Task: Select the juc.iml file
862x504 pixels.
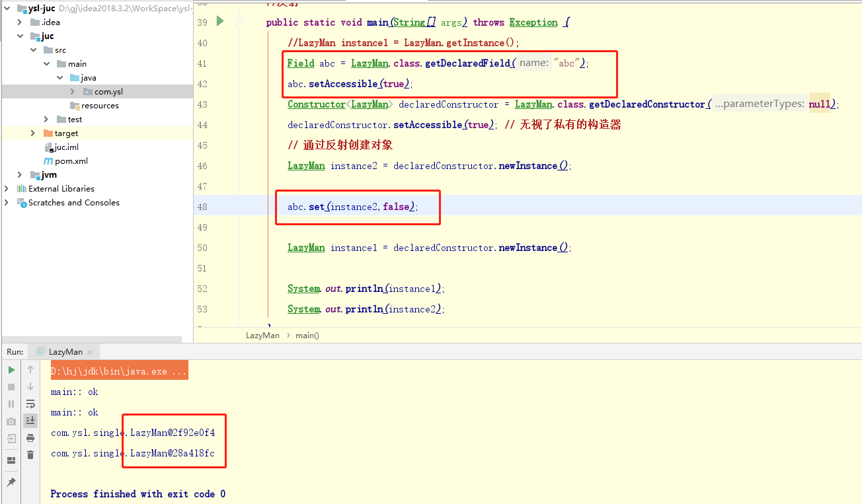Action: point(66,147)
